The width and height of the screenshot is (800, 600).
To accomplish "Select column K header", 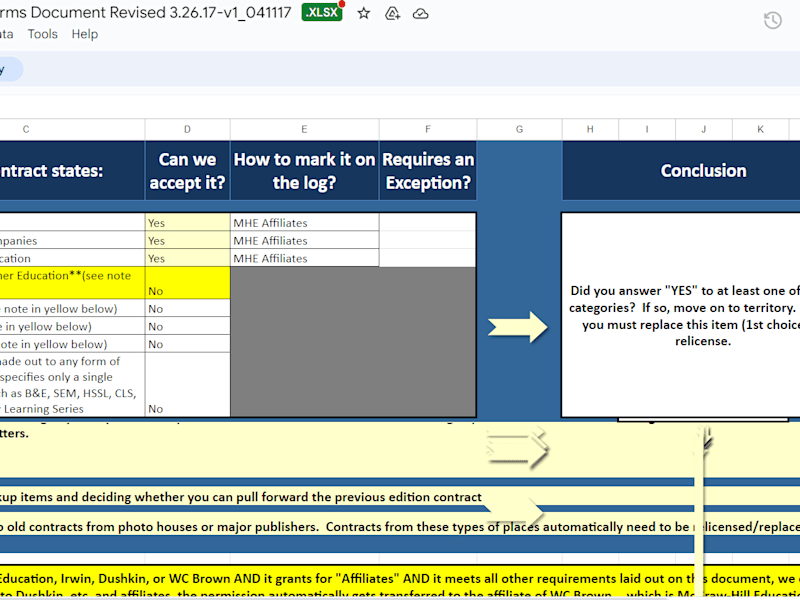I will tap(760, 130).
